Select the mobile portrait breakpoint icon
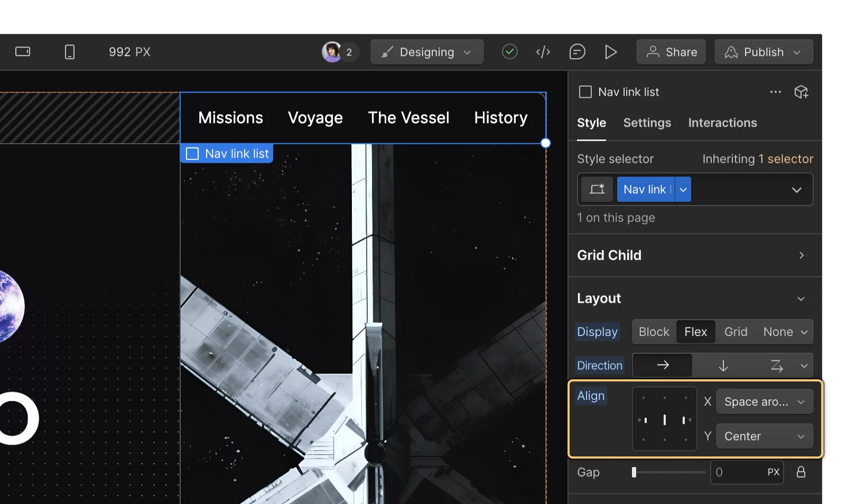856x504 pixels. click(x=69, y=52)
